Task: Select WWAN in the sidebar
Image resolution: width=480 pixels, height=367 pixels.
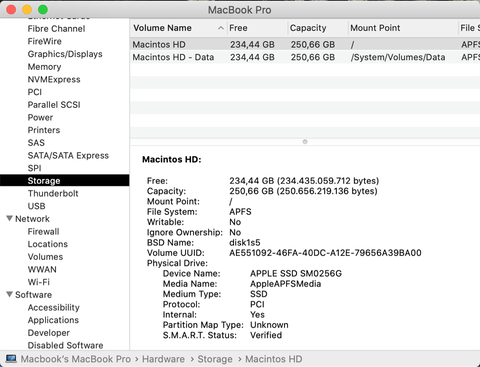Action: (x=42, y=269)
